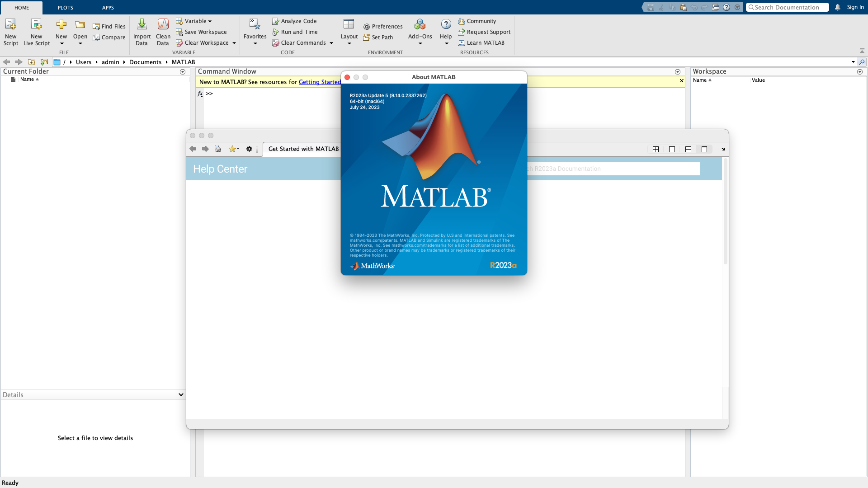Click the New Script icon

pyautogui.click(x=10, y=24)
